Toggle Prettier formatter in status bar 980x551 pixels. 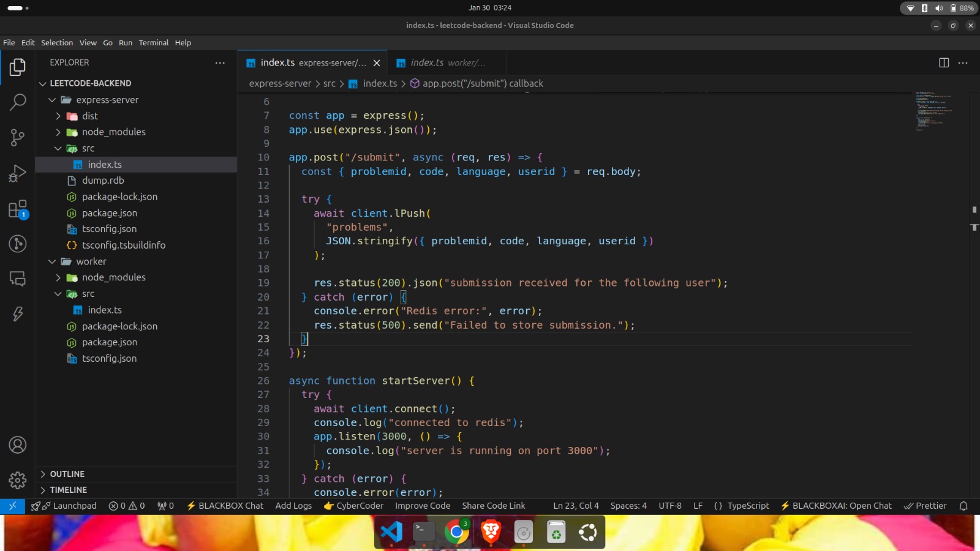pos(925,506)
